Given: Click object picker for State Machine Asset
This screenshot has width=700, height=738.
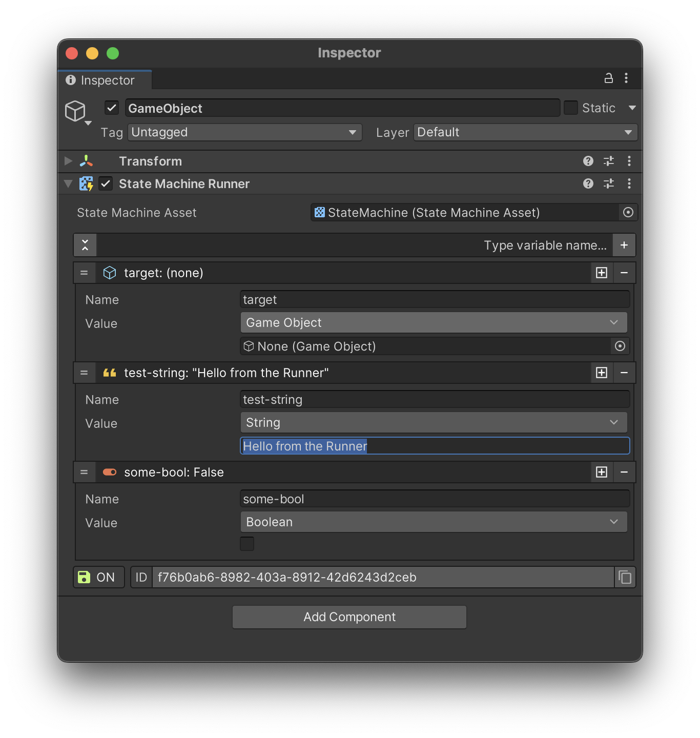Looking at the screenshot, I should (x=628, y=212).
